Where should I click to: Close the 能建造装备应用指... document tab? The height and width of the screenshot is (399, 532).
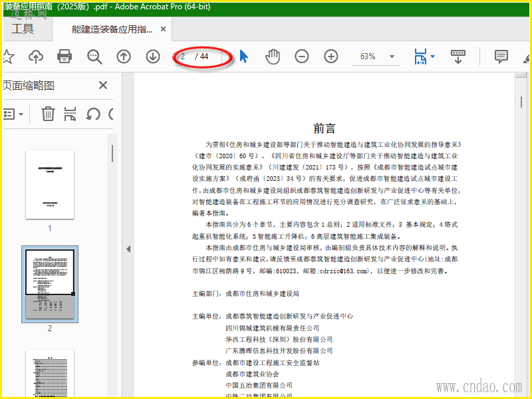tap(163, 29)
